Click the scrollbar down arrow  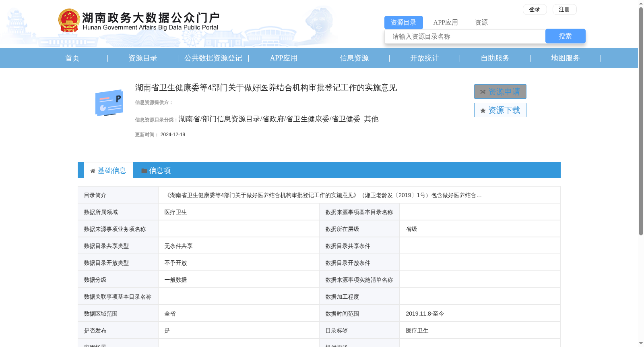coord(641,343)
